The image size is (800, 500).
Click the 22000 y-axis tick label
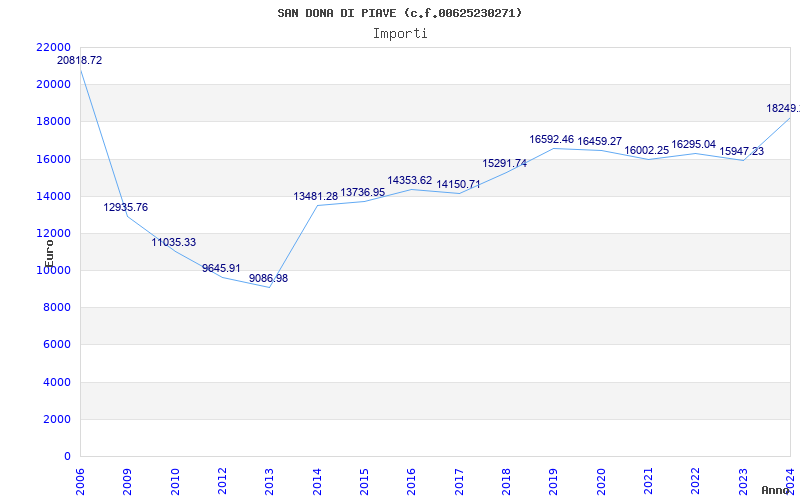click(x=54, y=47)
